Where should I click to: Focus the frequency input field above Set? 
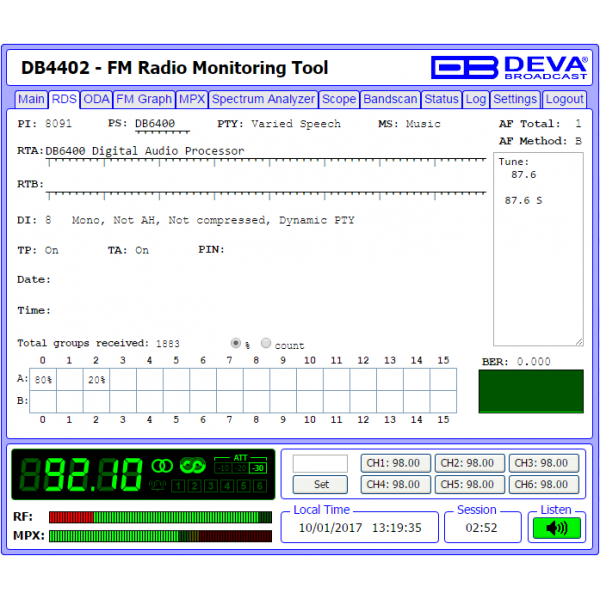[x=320, y=463]
